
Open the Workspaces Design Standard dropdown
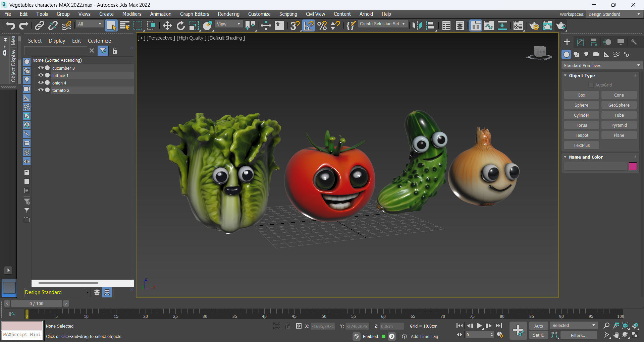click(614, 14)
